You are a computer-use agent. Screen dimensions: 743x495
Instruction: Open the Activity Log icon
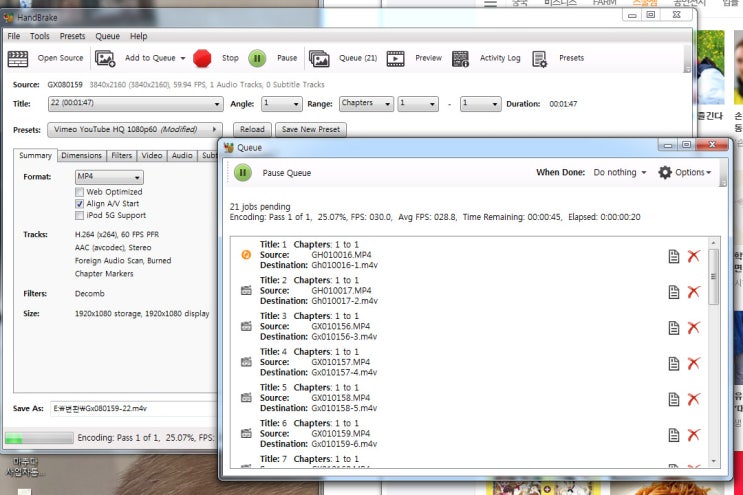click(x=460, y=58)
